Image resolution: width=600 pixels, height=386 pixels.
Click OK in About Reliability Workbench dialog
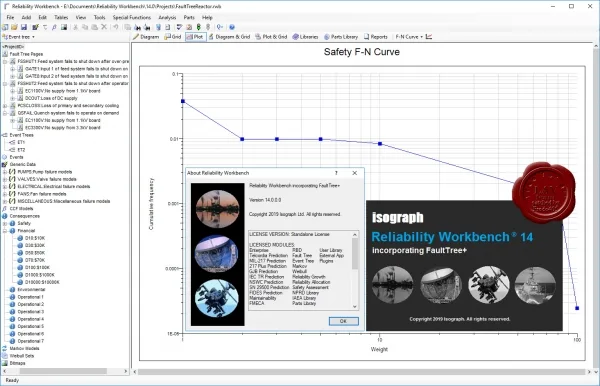(344, 321)
